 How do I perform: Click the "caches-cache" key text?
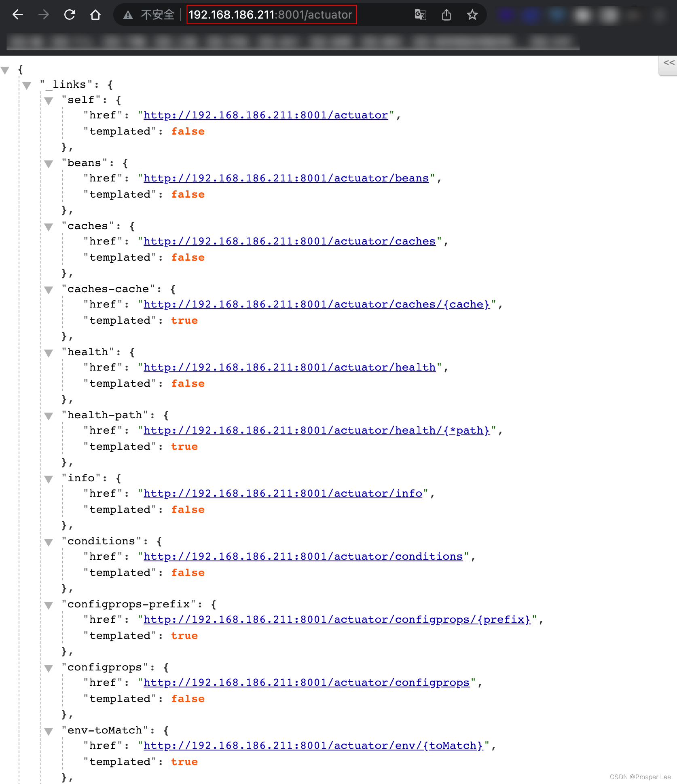[108, 289]
